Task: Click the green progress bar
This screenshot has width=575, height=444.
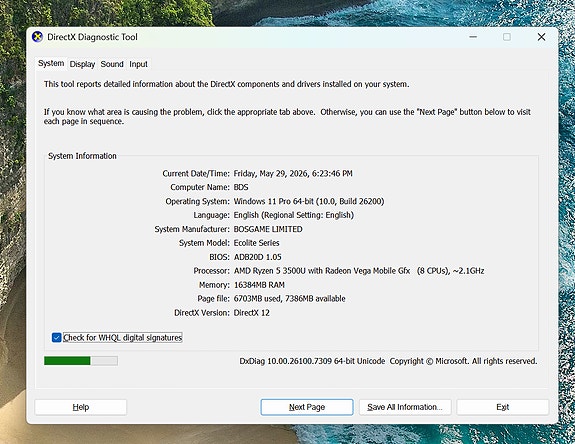Action: click(x=81, y=361)
